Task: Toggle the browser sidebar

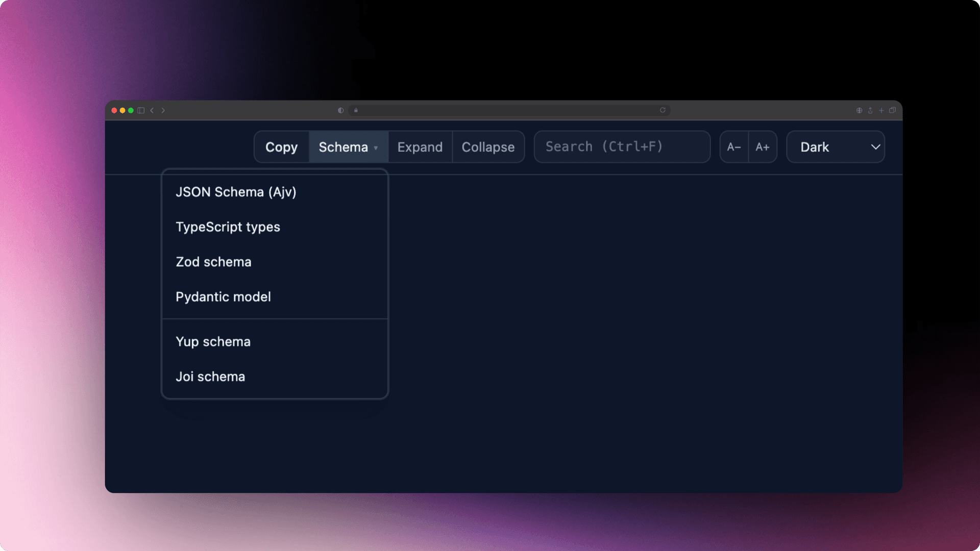Action: (141, 110)
